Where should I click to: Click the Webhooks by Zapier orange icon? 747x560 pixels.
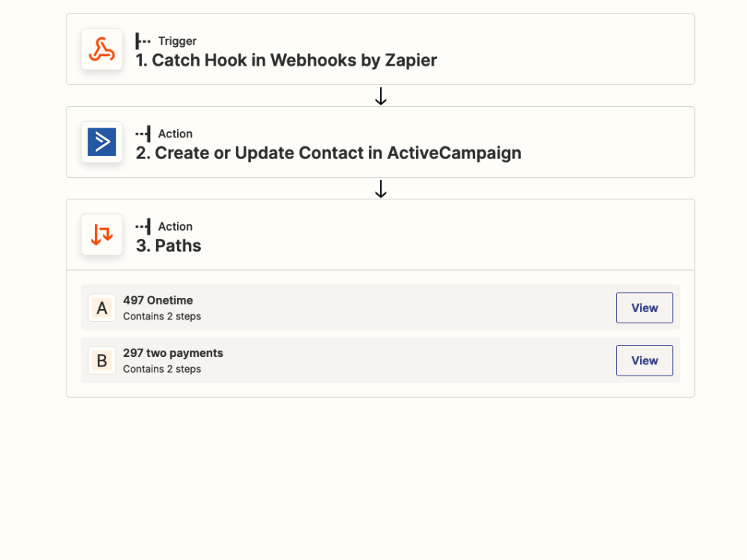102,49
